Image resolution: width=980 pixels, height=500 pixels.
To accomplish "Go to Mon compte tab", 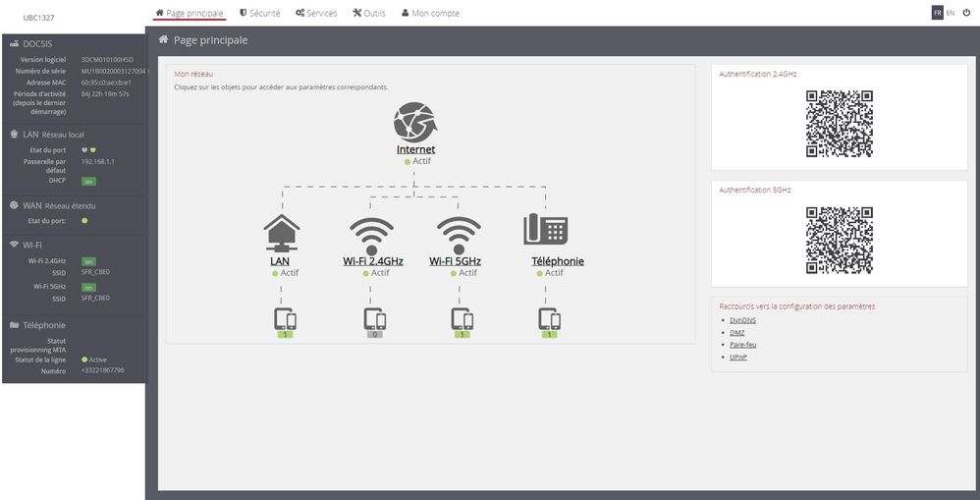I will [430, 14].
